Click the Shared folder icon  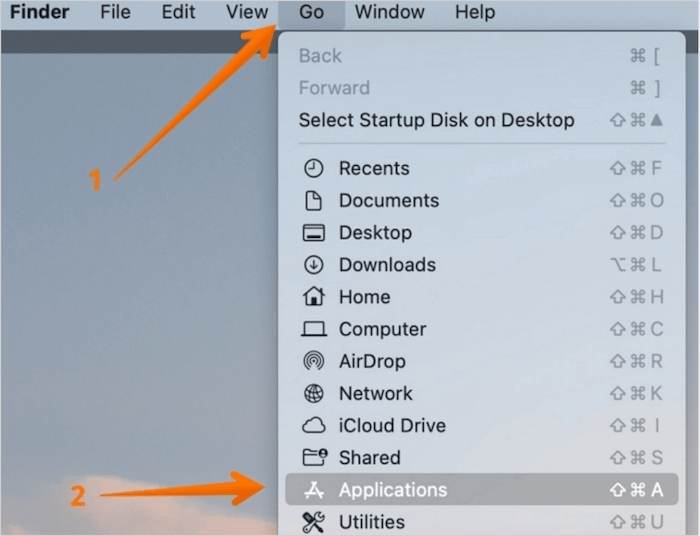pos(314,457)
